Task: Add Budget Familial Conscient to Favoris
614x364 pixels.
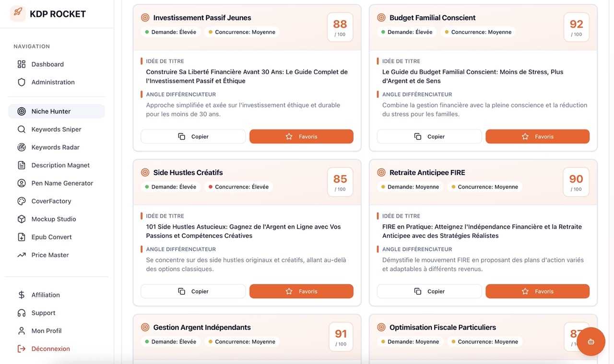Action: pyautogui.click(x=537, y=137)
